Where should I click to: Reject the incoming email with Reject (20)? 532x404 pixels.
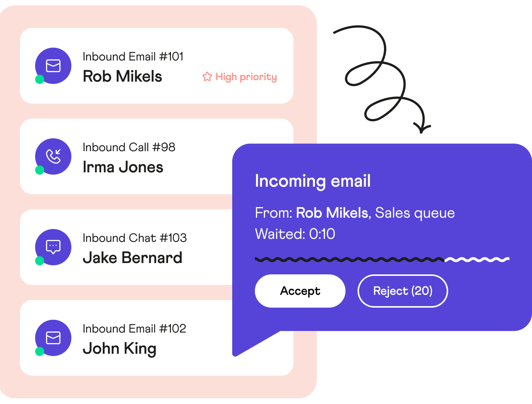pyautogui.click(x=402, y=291)
